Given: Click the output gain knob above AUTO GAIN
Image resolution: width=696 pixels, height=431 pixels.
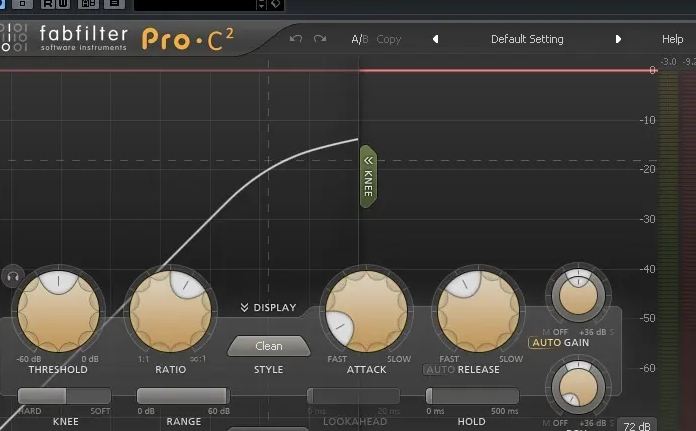Looking at the screenshot, I should pyautogui.click(x=578, y=295).
